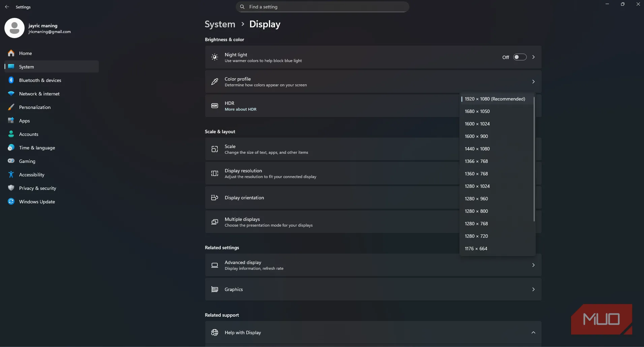Click the back arrow next to Settings
Image resolution: width=644 pixels, height=347 pixels.
7,6
